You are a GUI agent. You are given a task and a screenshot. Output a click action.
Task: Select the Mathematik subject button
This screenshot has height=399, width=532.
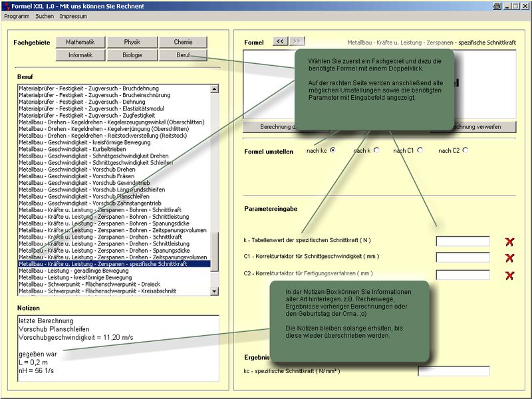point(84,42)
